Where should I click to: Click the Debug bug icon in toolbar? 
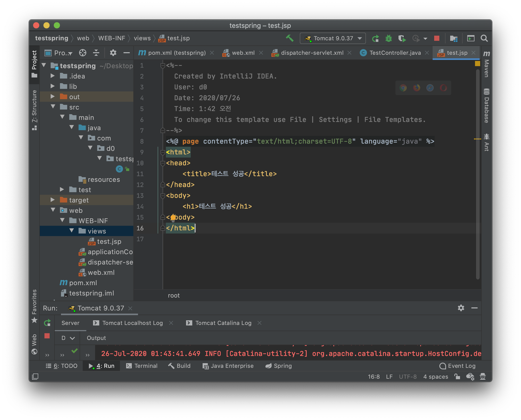click(x=388, y=38)
